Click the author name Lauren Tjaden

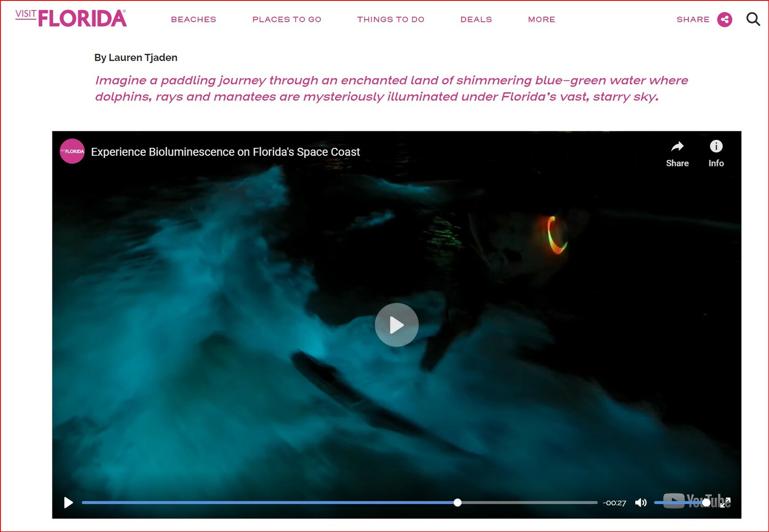143,58
